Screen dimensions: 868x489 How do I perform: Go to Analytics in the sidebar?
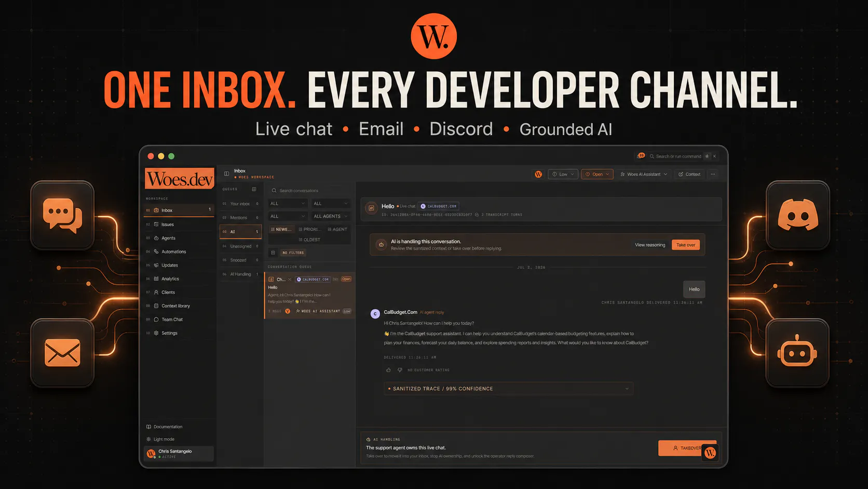[179, 279]
